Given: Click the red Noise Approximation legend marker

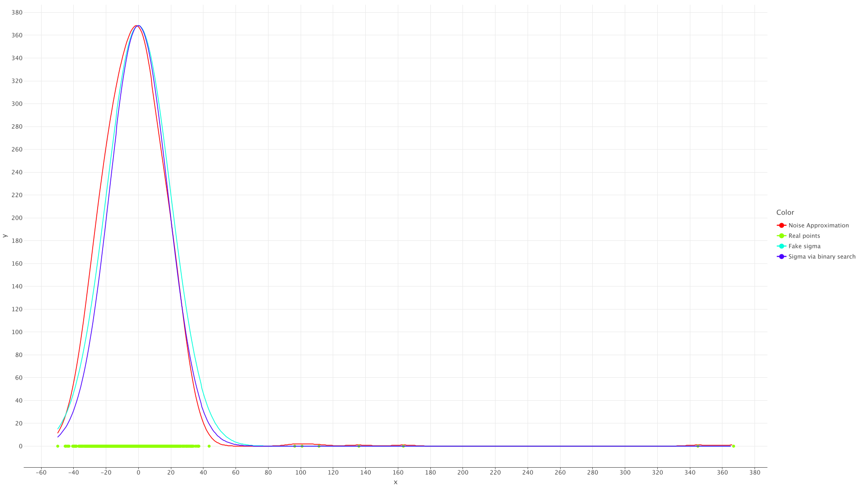Looking at the screenshot, I should 782,225.
